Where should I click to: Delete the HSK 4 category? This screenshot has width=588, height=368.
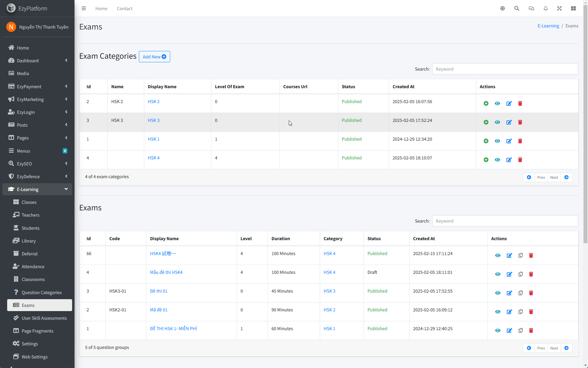520,160
